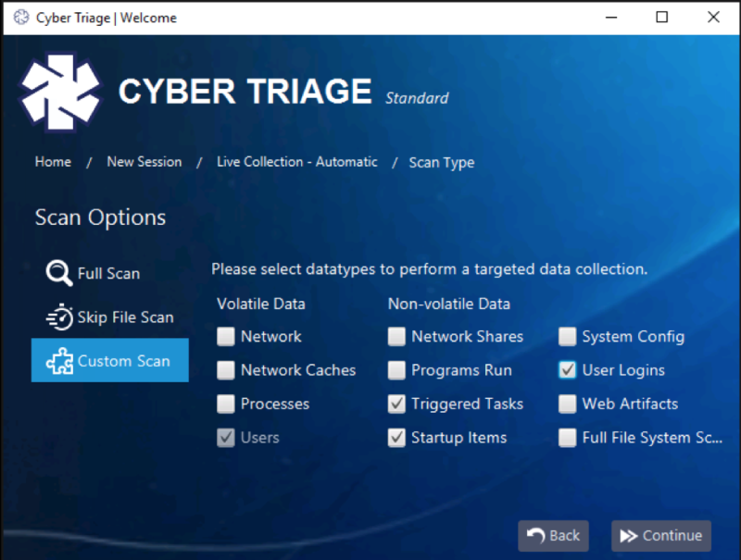Click the Back button's curved arrow icon
Viewport: 741px width, 560px height.
click(x=536, y=535)
